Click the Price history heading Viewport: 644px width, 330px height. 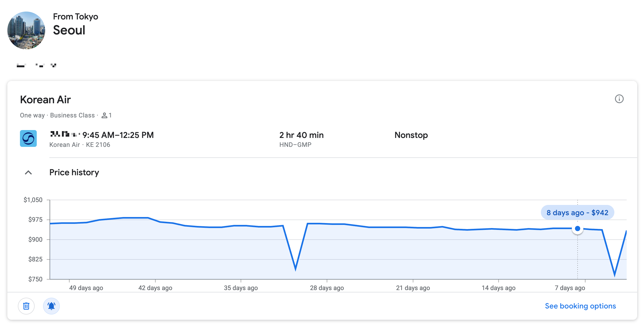[74, 172]
